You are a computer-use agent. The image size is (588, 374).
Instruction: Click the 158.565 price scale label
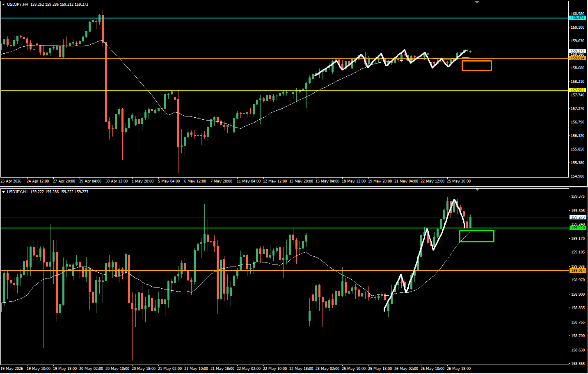pyautogui.click(x=577, y=364)
